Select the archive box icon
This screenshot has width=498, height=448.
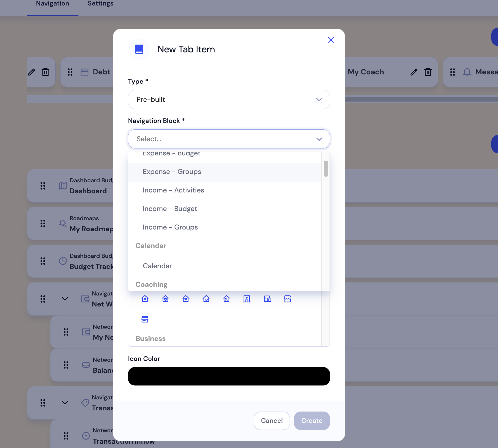[x=145, y=319]
